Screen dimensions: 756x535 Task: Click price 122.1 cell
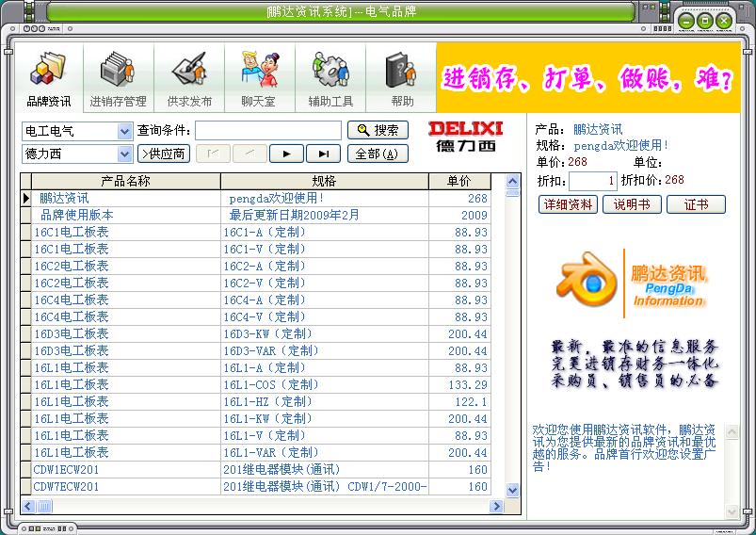click(459, 401)
